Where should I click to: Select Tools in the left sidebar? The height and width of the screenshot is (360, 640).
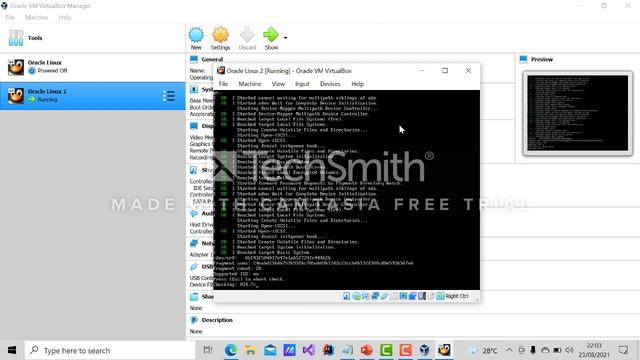click(92, 38)
